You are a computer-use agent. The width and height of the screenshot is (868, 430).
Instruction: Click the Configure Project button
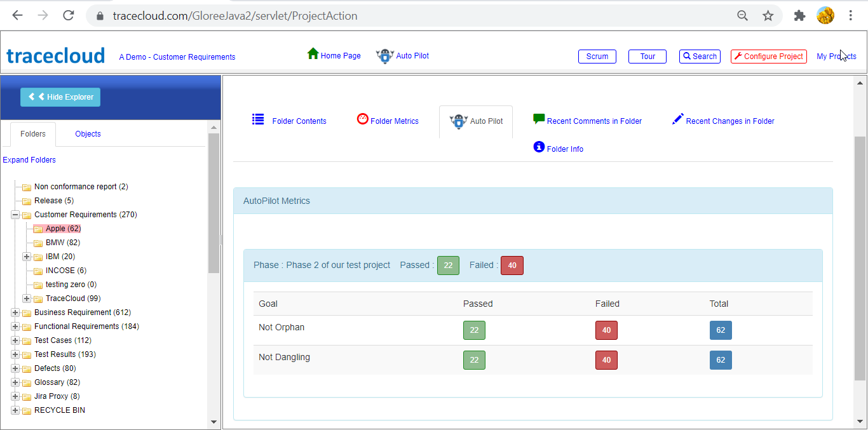click(769, 57)
